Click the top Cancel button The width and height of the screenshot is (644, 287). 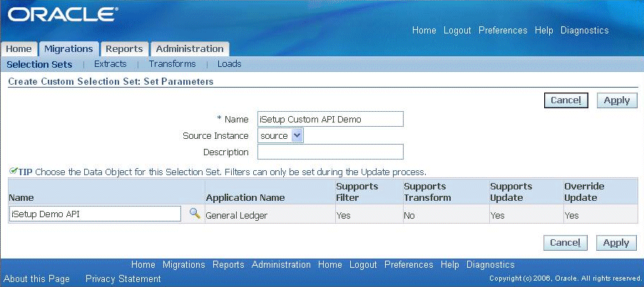pyautogui.click(x=566, y=100)
